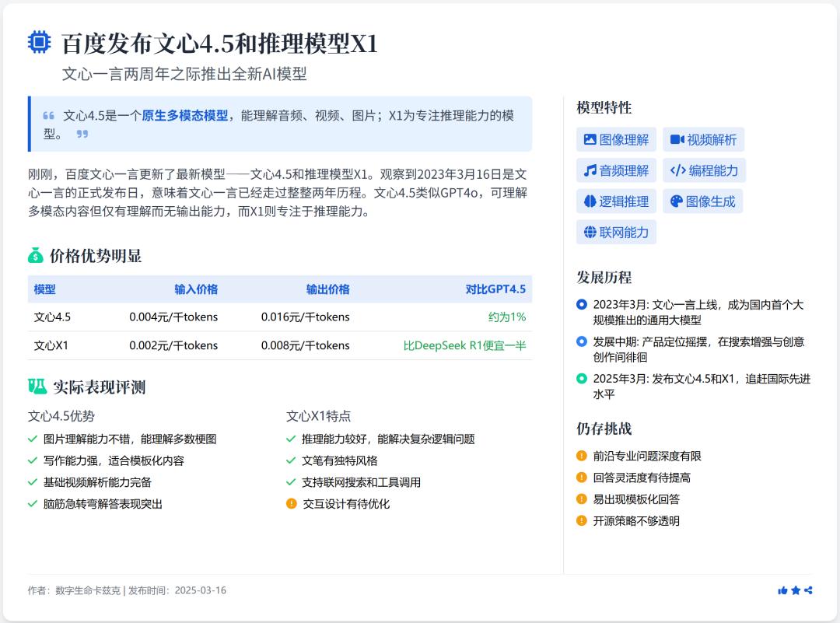Viewport: 840px width, 623px height.
Task: Click checkmark beside 脑筋急转弯解答表现突出
Action: click(x=32, y=504)
